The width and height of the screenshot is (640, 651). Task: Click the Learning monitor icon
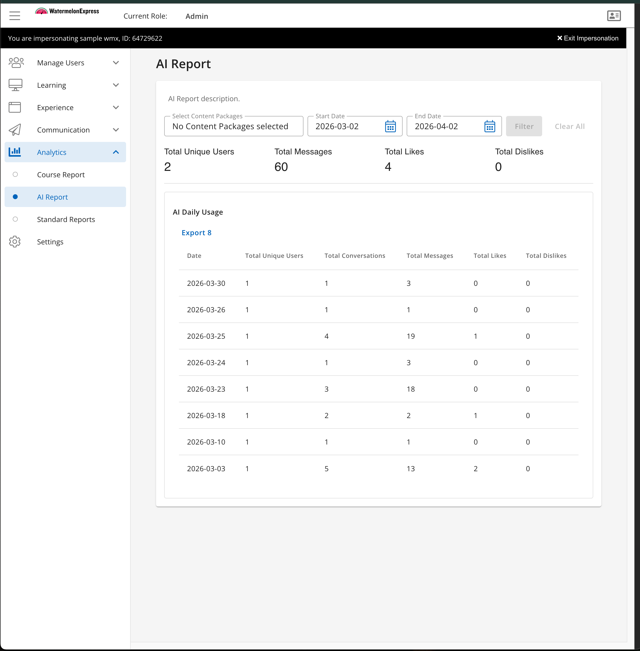click(x=15, y=85)
